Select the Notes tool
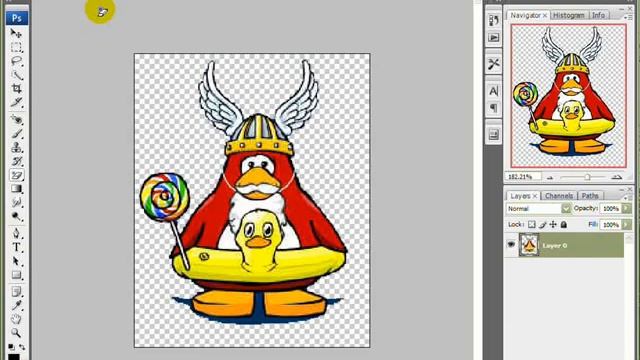Viewport: 640px width, 360px height. [16, 292]
